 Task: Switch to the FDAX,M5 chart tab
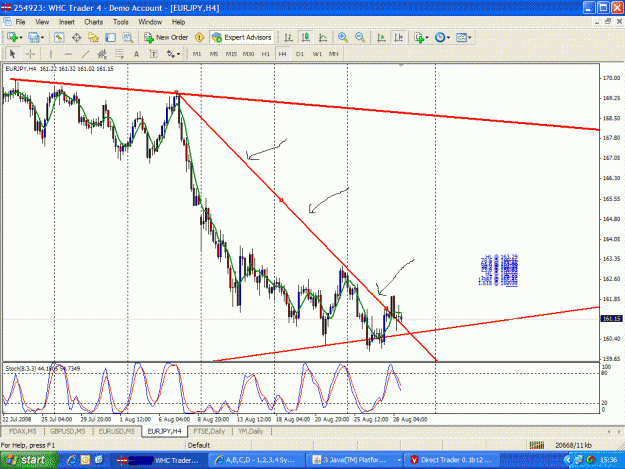(23, 431)
